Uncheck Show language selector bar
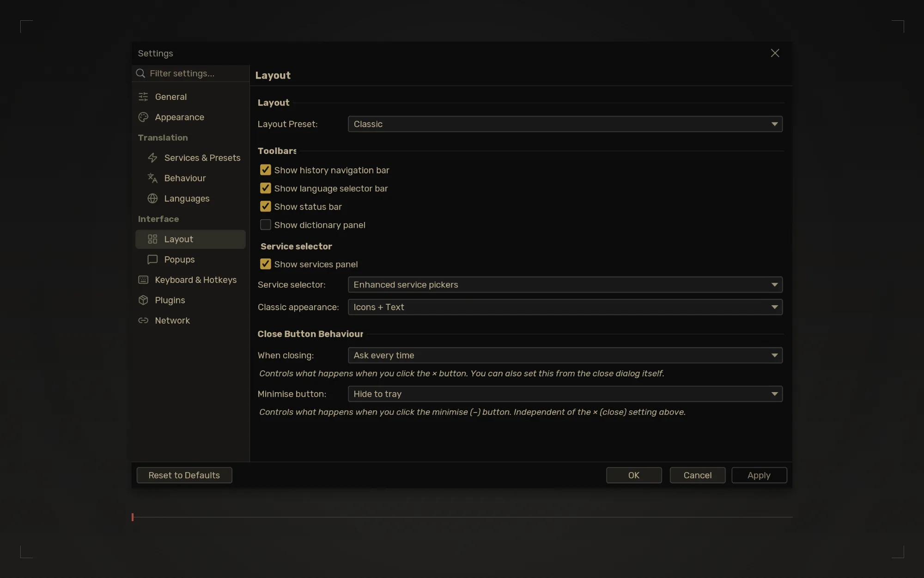924x578 pixels. (265, 188)
